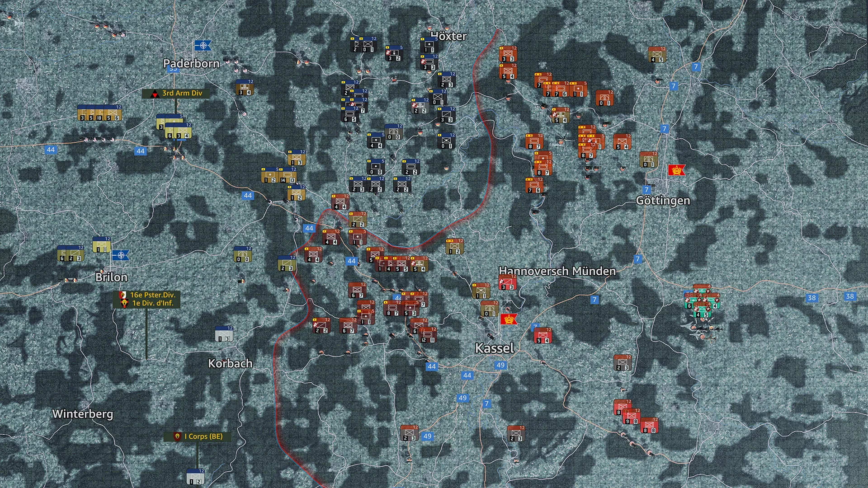Click the Winterberg town label
The height and width of the screenshot is (488, 868).
[83, 414]
